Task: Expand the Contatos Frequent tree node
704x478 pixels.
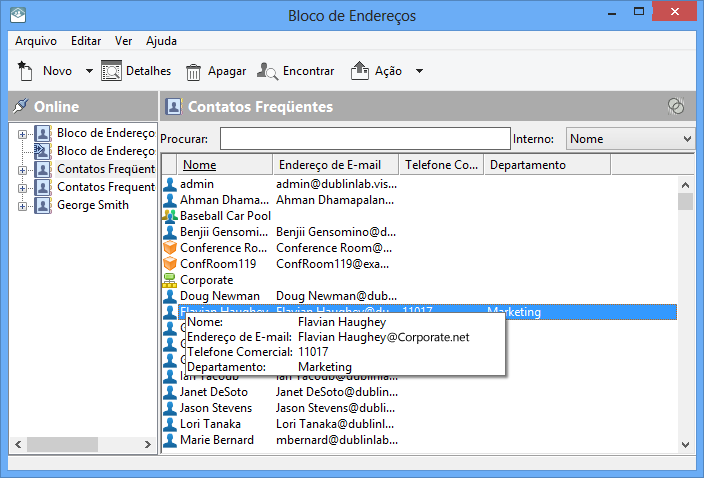Action: pos(22,188)
